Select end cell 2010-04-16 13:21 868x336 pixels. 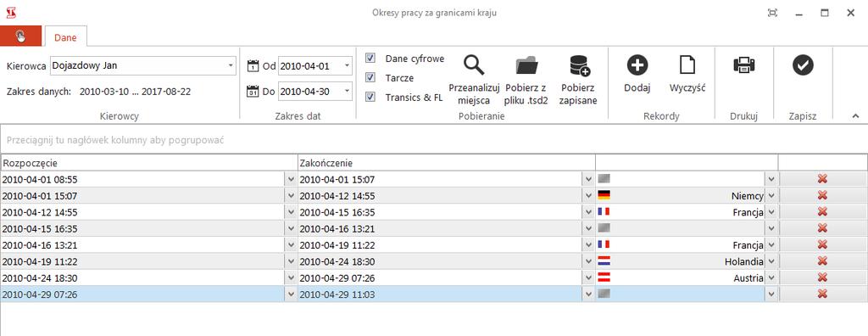440,228
